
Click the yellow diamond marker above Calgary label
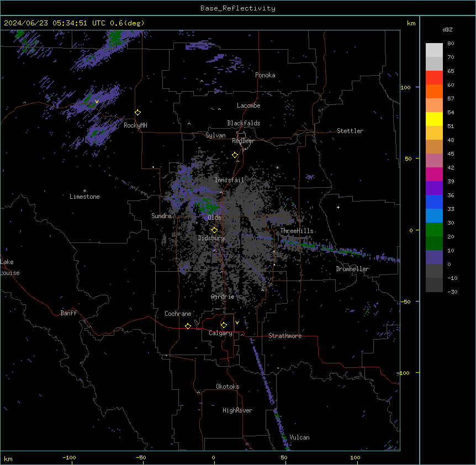224,325
